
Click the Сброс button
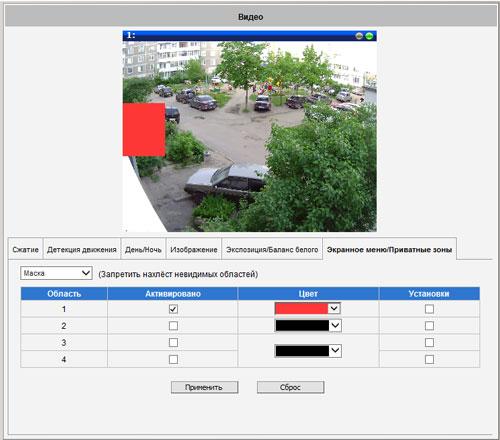tap(290, 387)
